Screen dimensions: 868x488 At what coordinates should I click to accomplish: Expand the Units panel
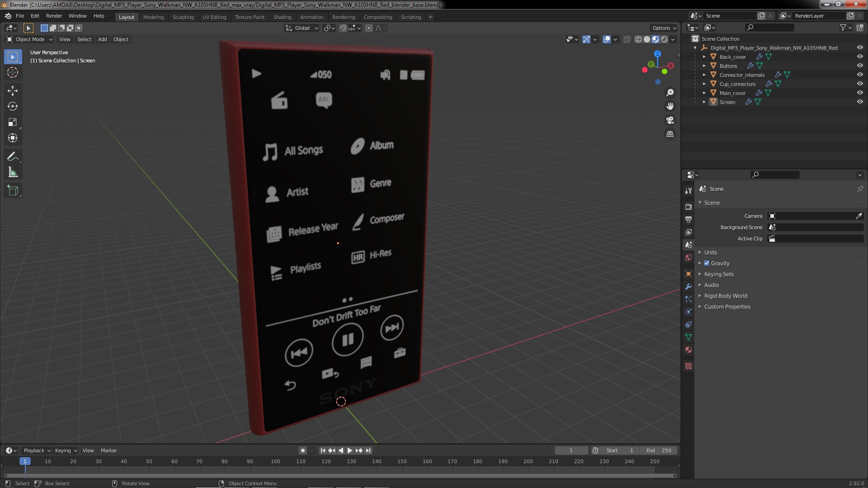pyautogui.click(x=710, y=252)
